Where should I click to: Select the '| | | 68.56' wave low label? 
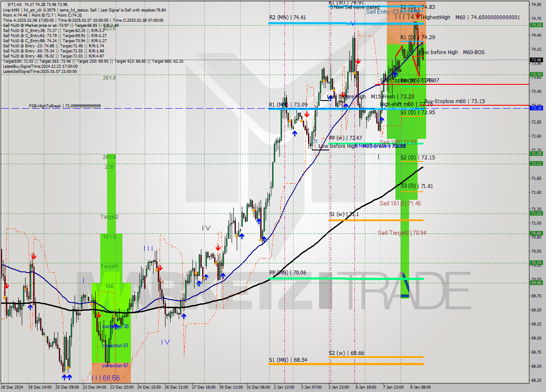point(105,378)
